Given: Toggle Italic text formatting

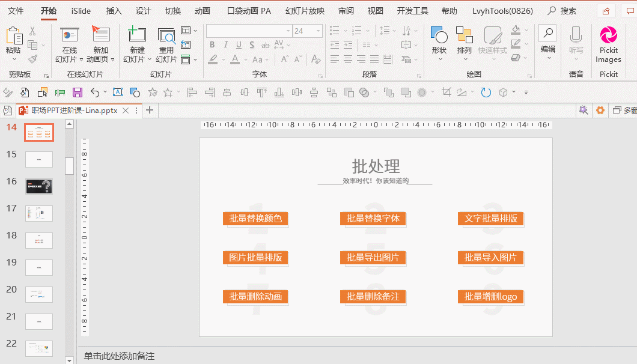Looking at the screenshot, I should pos(225,45).
